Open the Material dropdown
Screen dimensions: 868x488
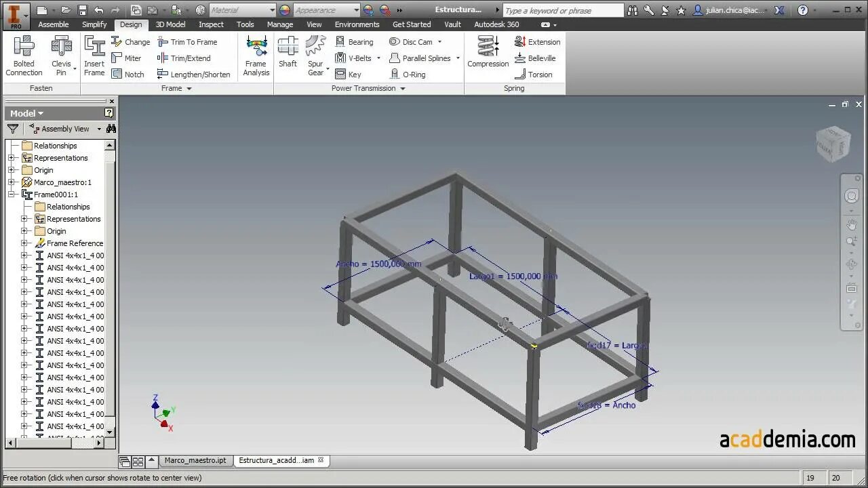tap(273, 10)
